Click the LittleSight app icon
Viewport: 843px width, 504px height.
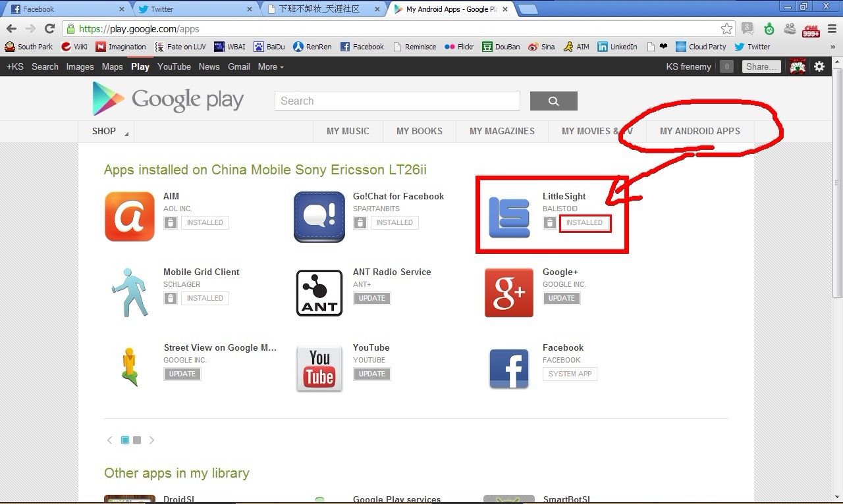click(509, 216)
